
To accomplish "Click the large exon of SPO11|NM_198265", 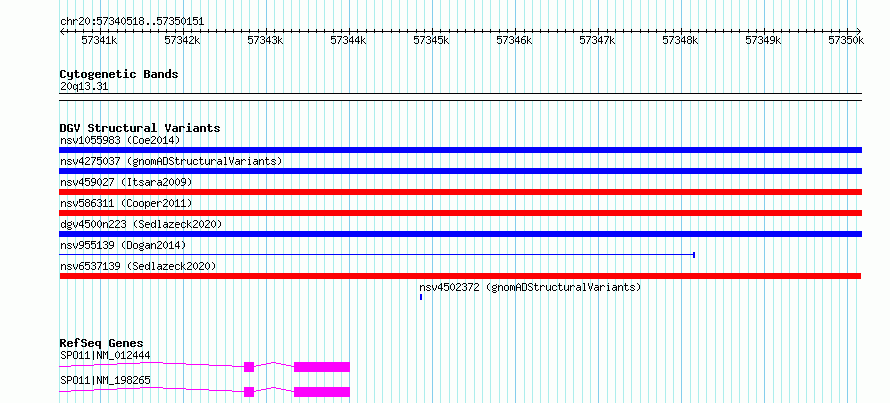I will coord(322,392).
